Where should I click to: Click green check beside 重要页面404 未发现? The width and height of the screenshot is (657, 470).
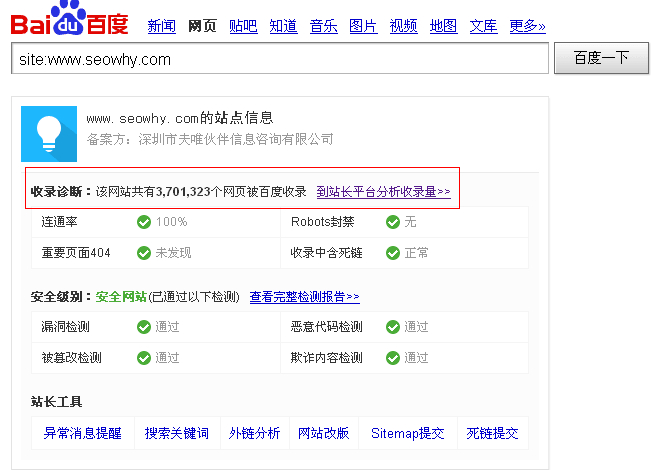pos(144,253)
